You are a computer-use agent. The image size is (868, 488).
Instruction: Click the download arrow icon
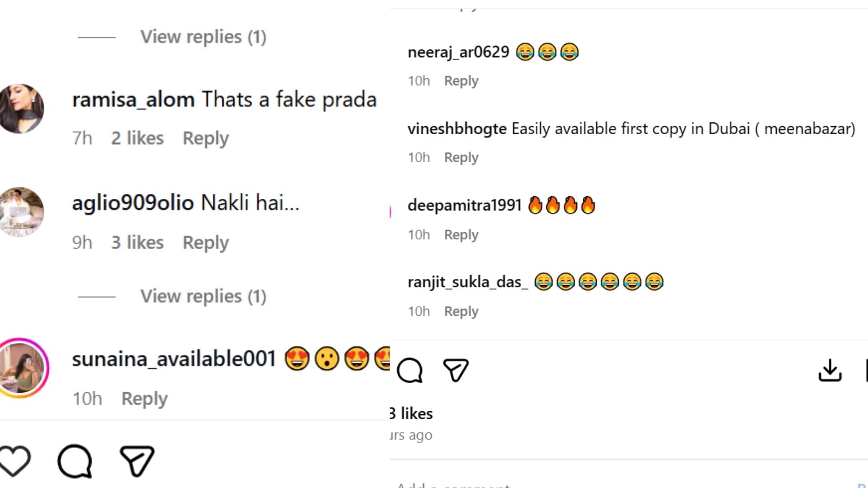point(830,371)
